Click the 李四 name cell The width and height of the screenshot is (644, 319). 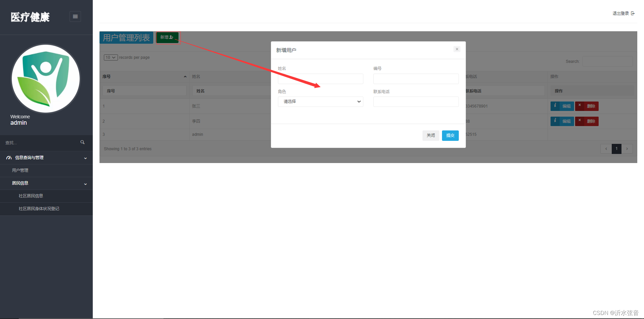pos(196,121)
